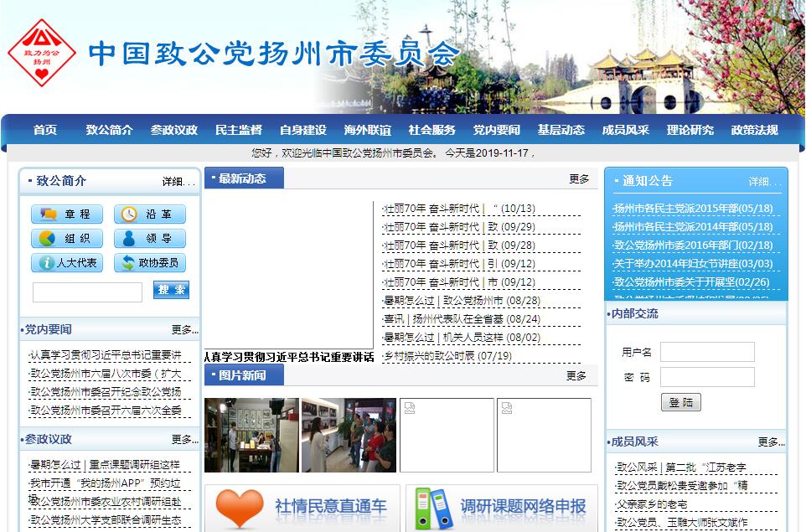
Task: Open 调研课题网络申报 binder banner
Action: pyautogui.click(x=501, y=507)
